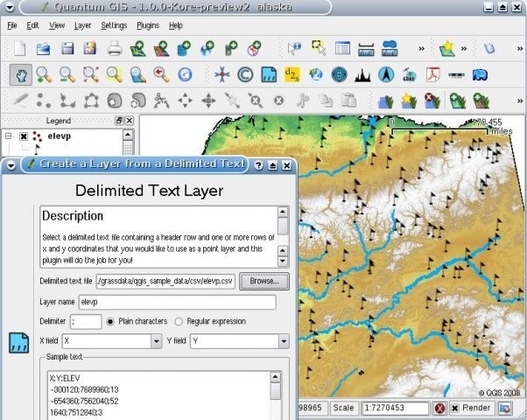Open the Edit menu
Viewport: 527px width, 420px height.
pos(32,25)
